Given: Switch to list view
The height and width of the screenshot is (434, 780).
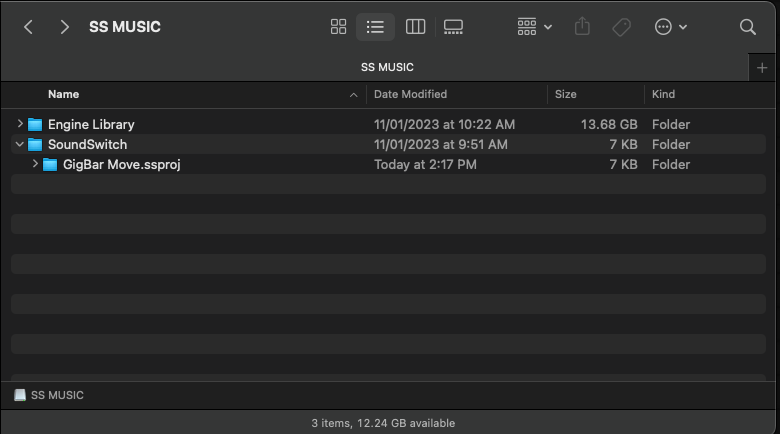Looking at the screenshot, I should click(x=375, y=27).
